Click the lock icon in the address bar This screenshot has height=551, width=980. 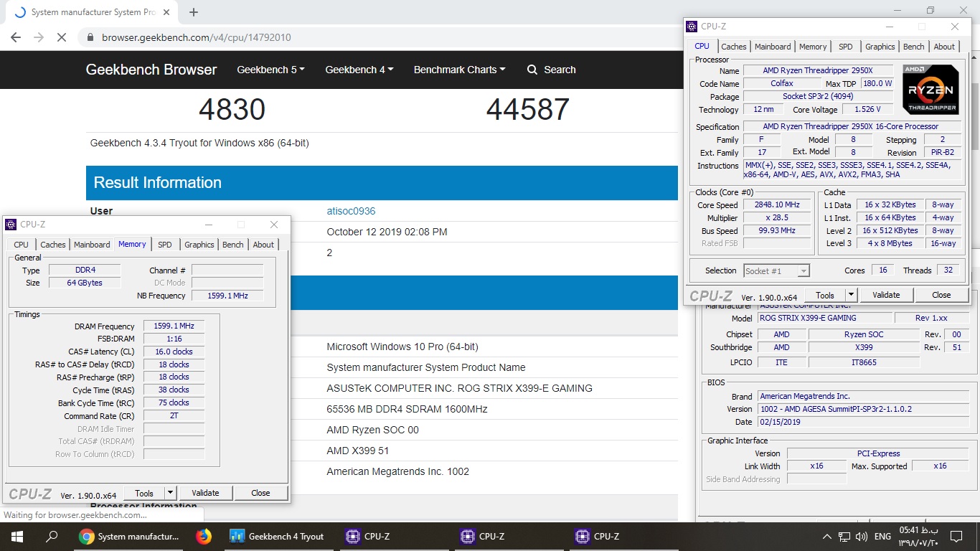click(x=90, y=37)
